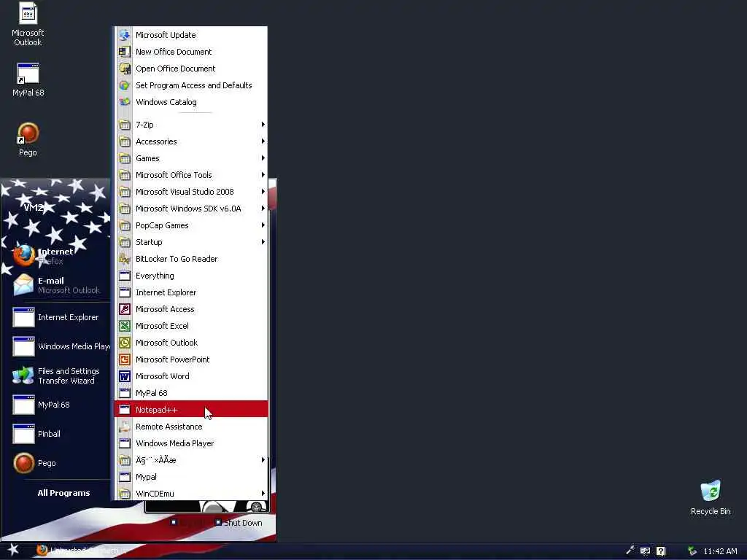Click the network tray icon near the clock
Screen dimensions: 747x560
692,551
